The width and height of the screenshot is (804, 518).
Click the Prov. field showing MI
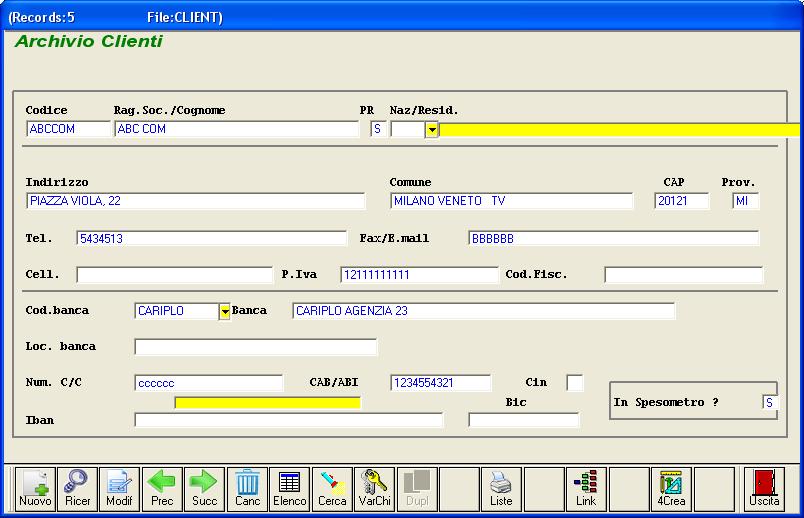(746, 201)
